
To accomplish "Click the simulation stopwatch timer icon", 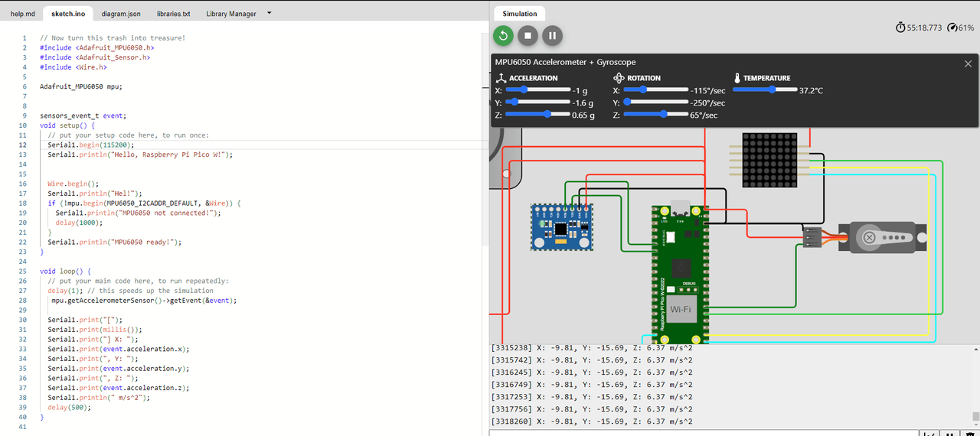I will [900, 28].
